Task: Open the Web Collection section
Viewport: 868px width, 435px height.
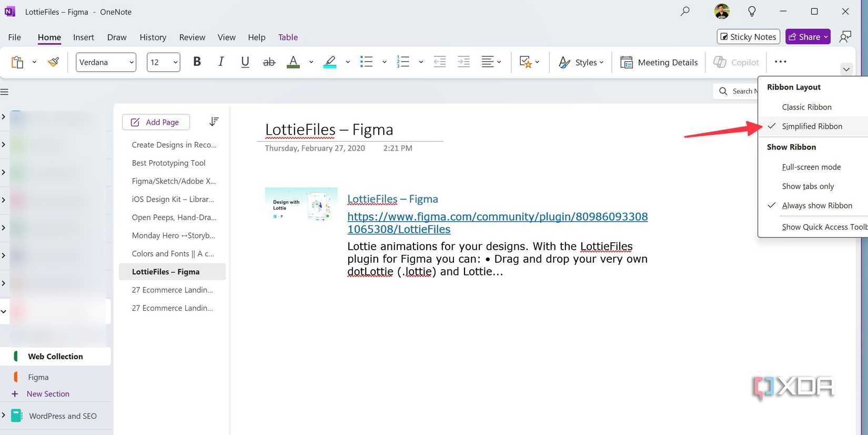Action: click(x=55, y=357)
